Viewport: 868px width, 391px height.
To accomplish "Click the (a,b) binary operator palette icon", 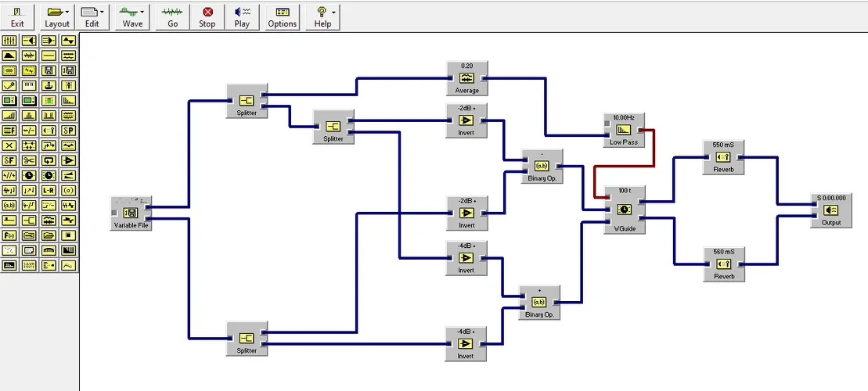I will point(9,205).
